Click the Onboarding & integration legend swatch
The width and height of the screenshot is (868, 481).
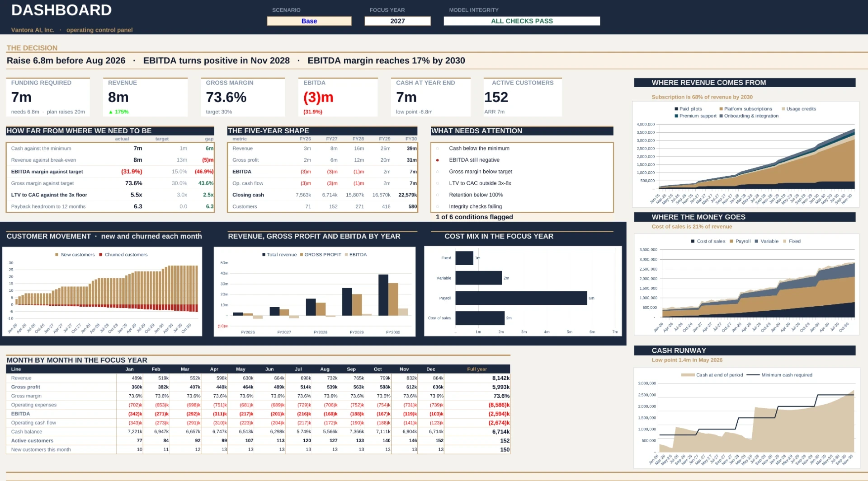[x=721, y=116]
